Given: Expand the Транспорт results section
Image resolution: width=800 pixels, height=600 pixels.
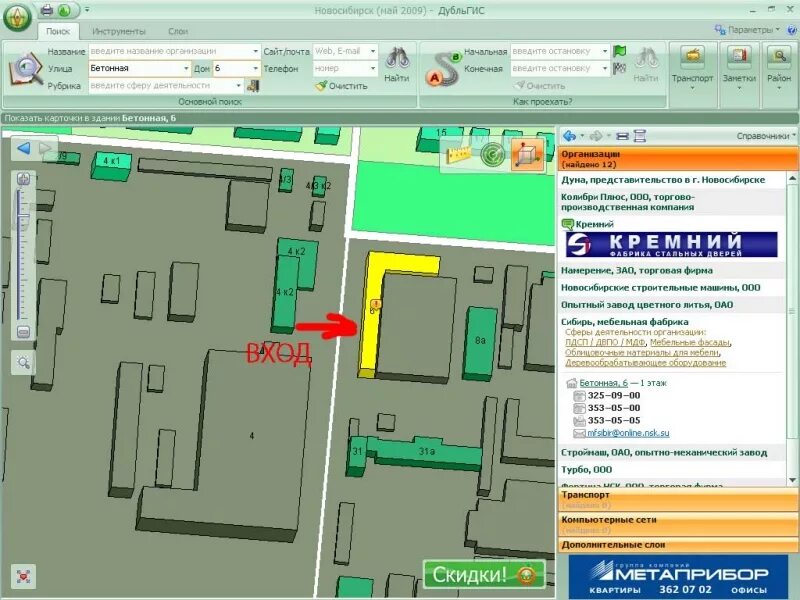Looking at the screenshot, I should [x=678, y=499].
